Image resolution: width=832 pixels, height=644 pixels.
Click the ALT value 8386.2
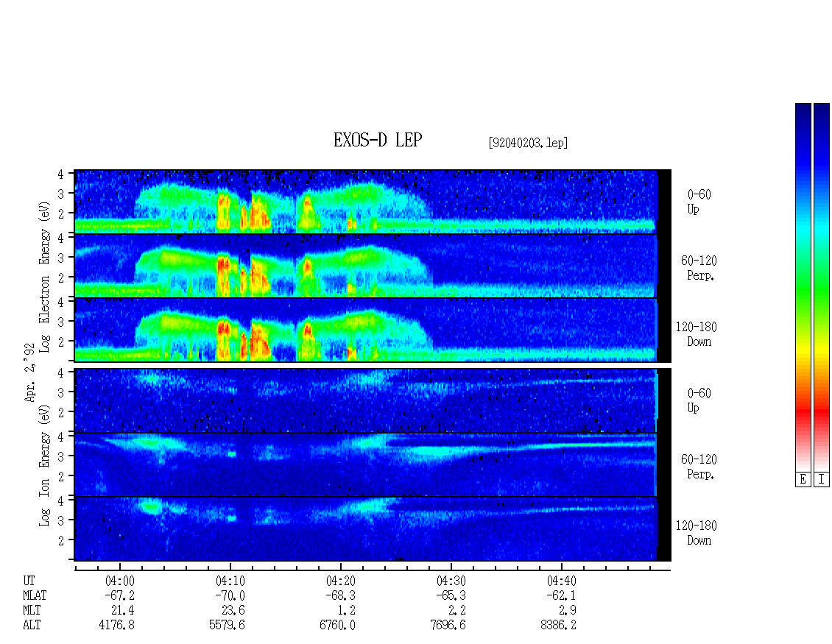(558, 626)
